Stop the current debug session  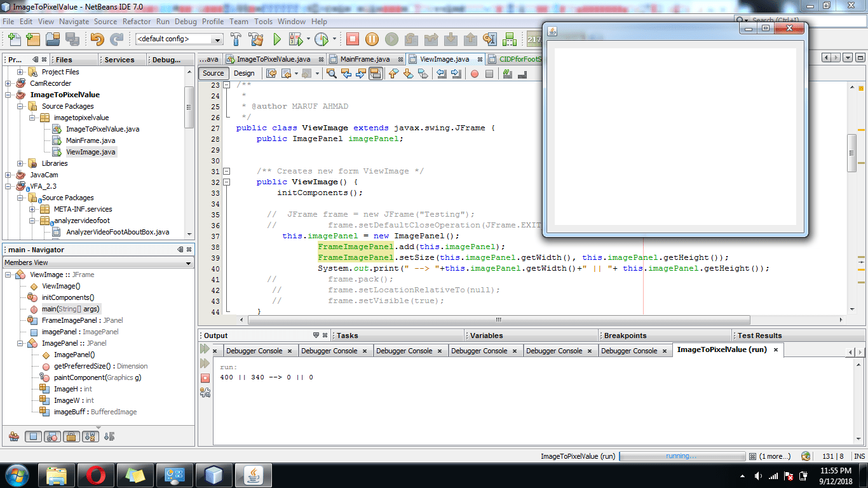pyautogui.click(x=351, y=39)
